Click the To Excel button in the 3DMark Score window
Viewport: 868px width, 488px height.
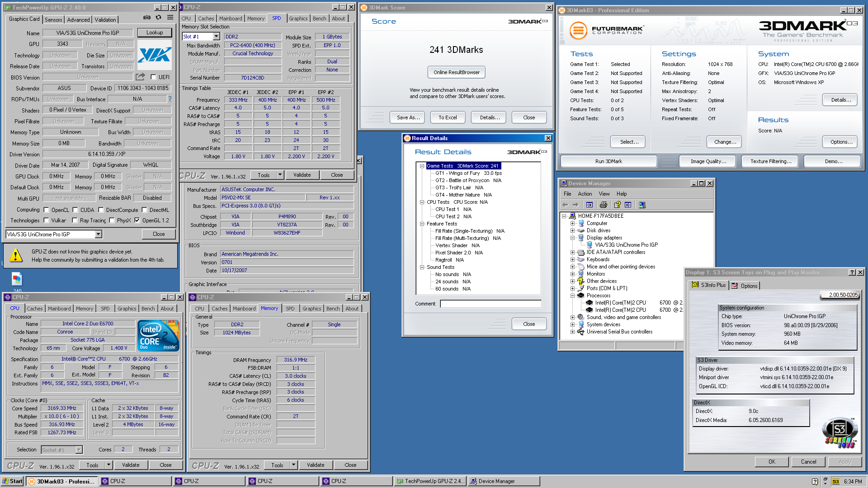tap(448, 117)
